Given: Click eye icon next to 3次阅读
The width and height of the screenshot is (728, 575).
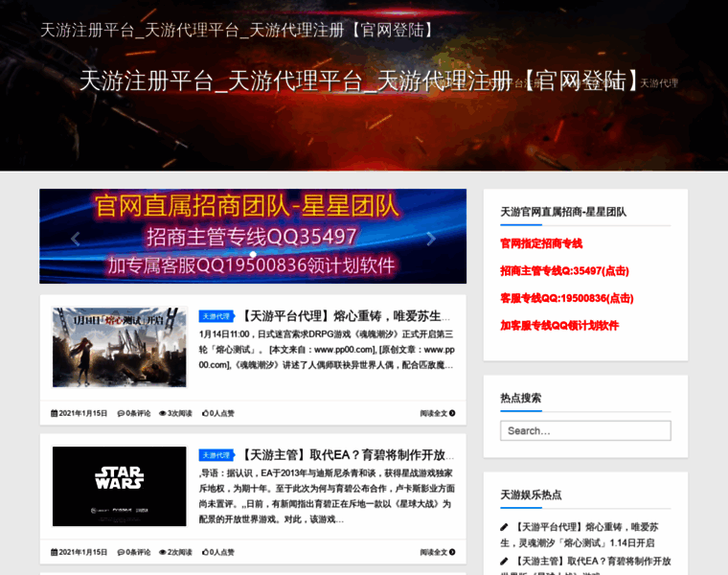Looking at the screenshot, I should 163,413.
